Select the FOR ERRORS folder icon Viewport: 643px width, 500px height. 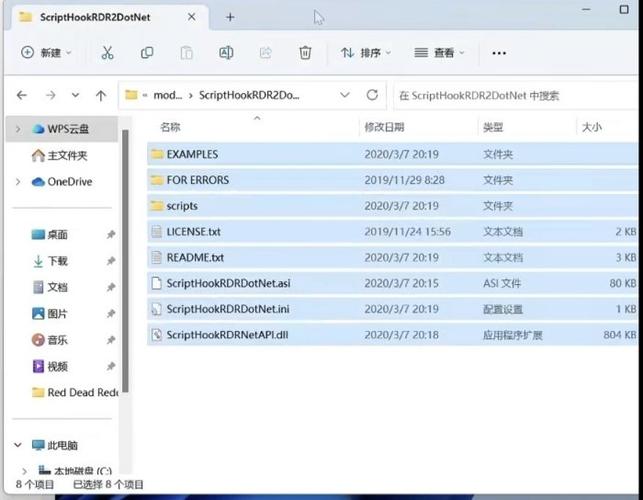(157, 180)
